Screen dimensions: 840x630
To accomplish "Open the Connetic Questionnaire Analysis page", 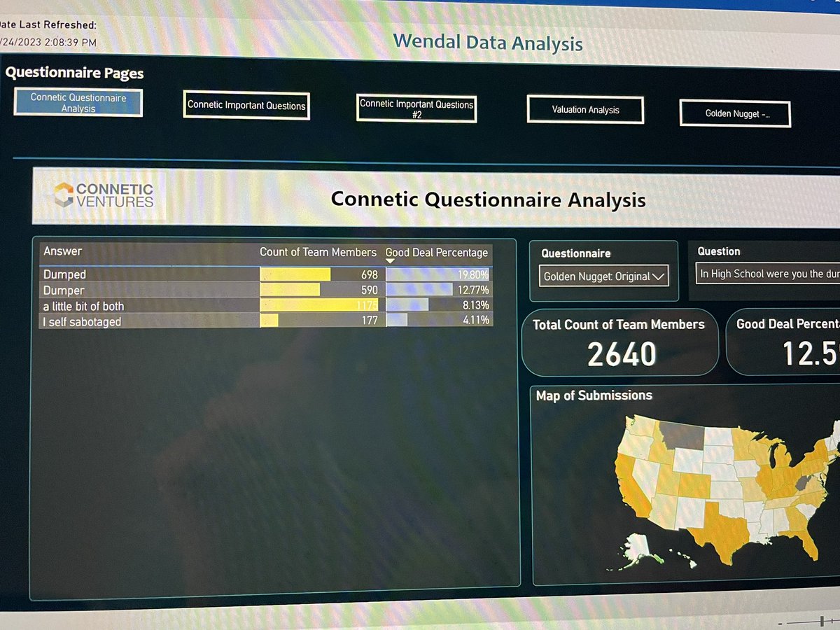I will [78, 103].
